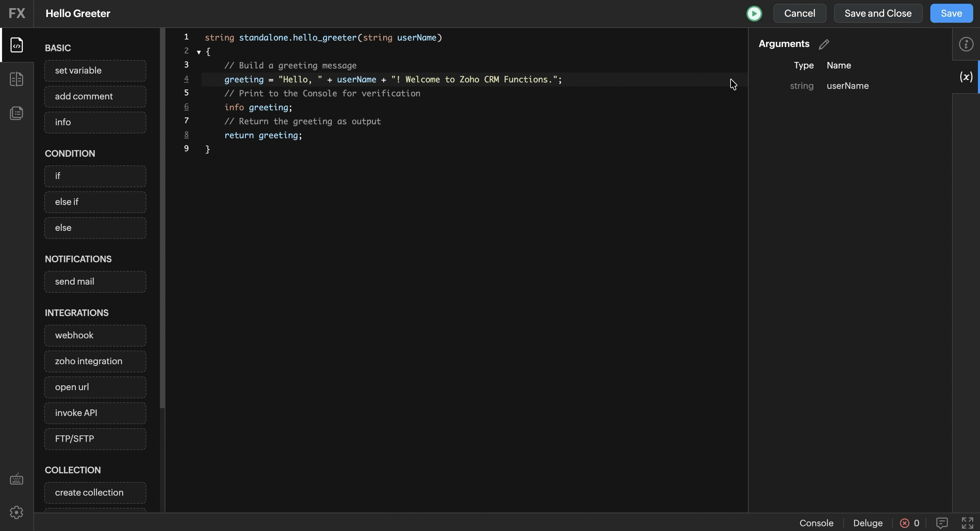This screenshot has height=531, width=980.
Task: Click the FX logo icon
Action: click(17, 13)
